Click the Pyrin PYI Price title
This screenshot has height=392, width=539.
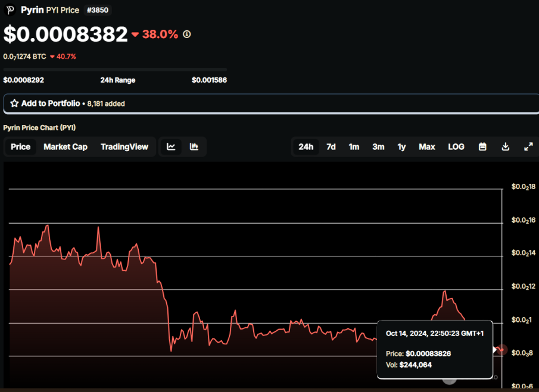(x=50, y=10)
